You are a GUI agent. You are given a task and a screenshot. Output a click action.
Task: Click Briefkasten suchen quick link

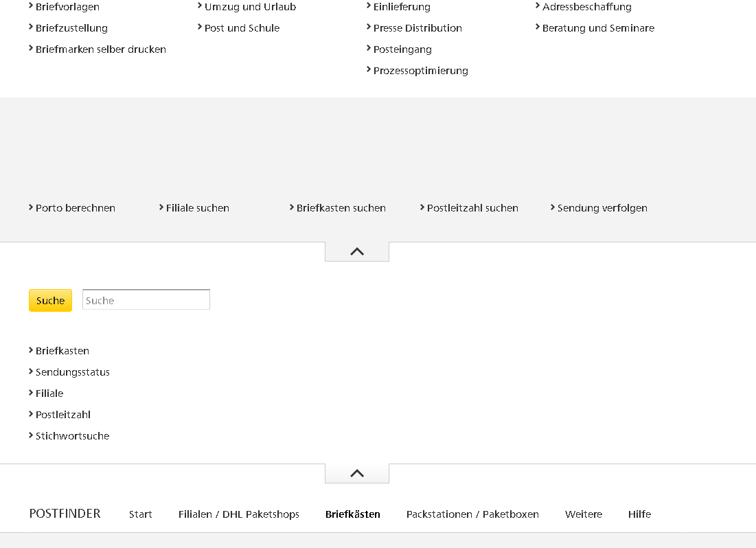pos(341,207)
